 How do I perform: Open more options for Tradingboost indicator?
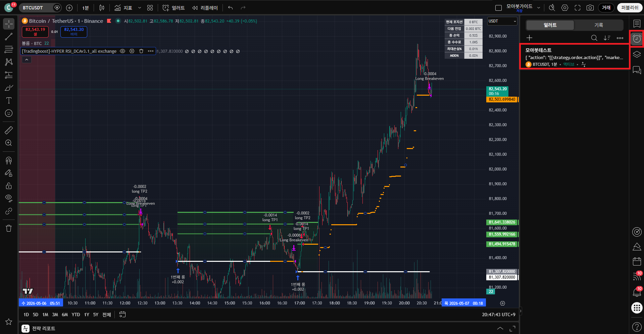click(151, 51)
